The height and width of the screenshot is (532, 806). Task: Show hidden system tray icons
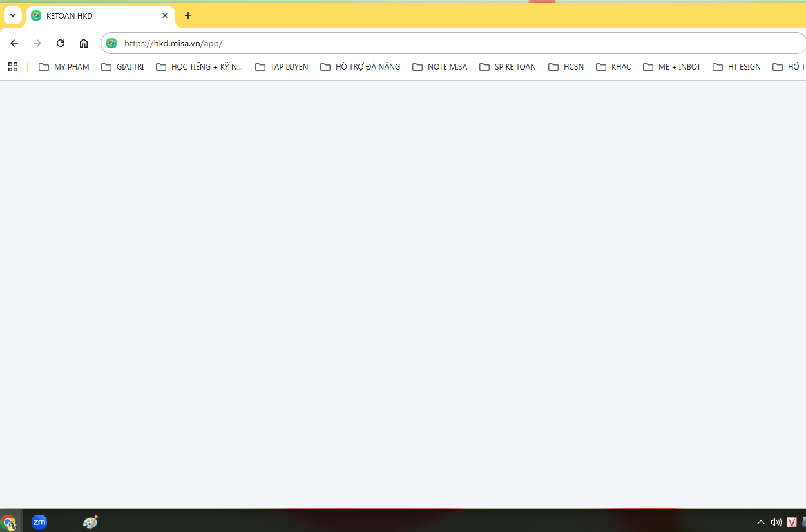click(x=760, y=522)
